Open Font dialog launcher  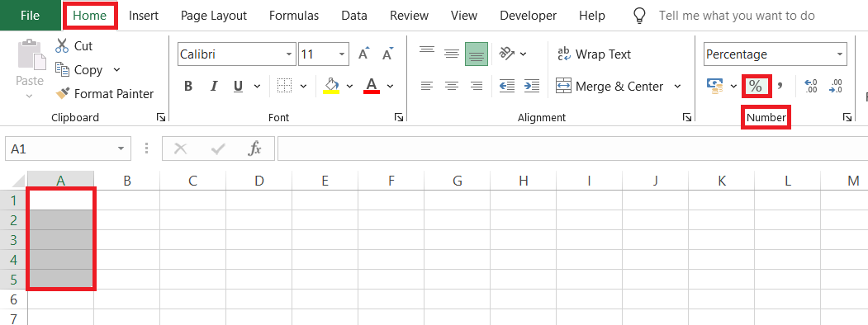[398, 117]
